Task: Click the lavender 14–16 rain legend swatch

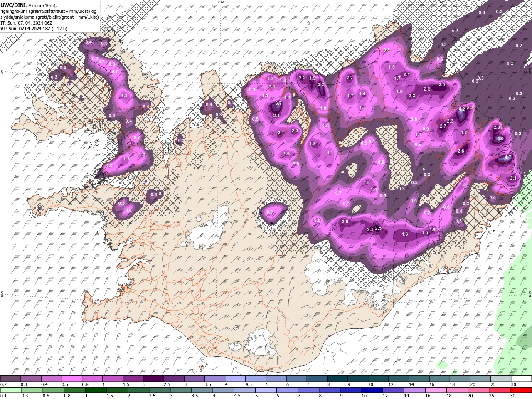Action: click(416, 390)
